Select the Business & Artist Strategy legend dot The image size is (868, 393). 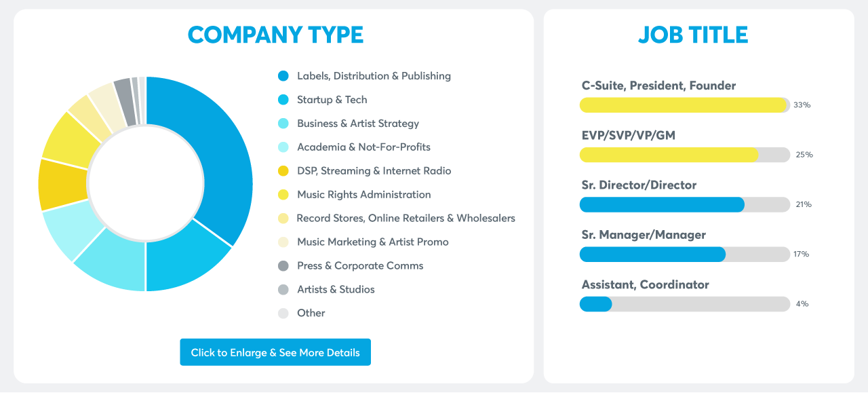(283, 124)
